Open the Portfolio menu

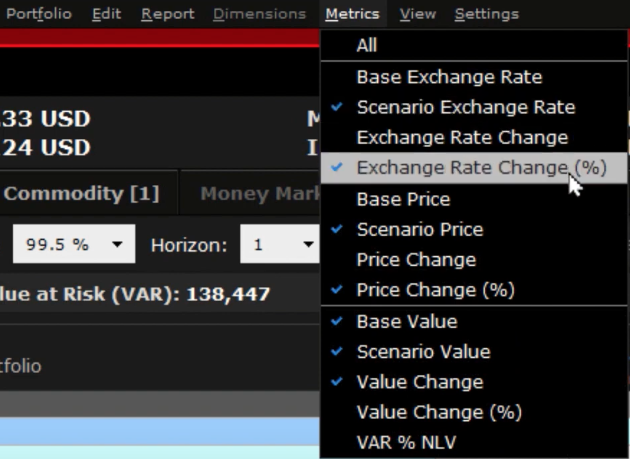pos(39,14)
